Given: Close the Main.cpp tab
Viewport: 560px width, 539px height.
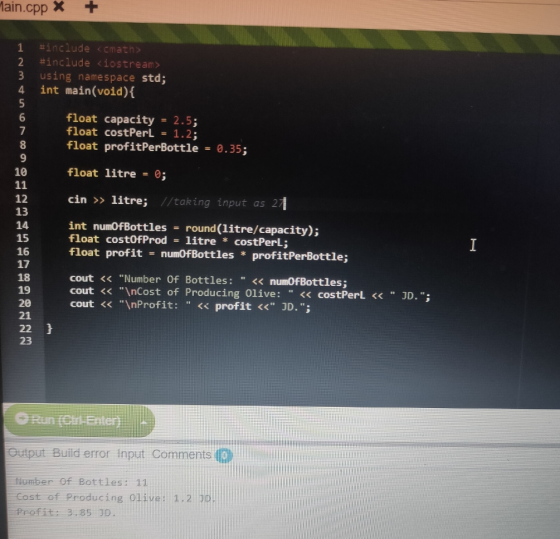Looking at the screenshot, I should (x=59, y=6).
